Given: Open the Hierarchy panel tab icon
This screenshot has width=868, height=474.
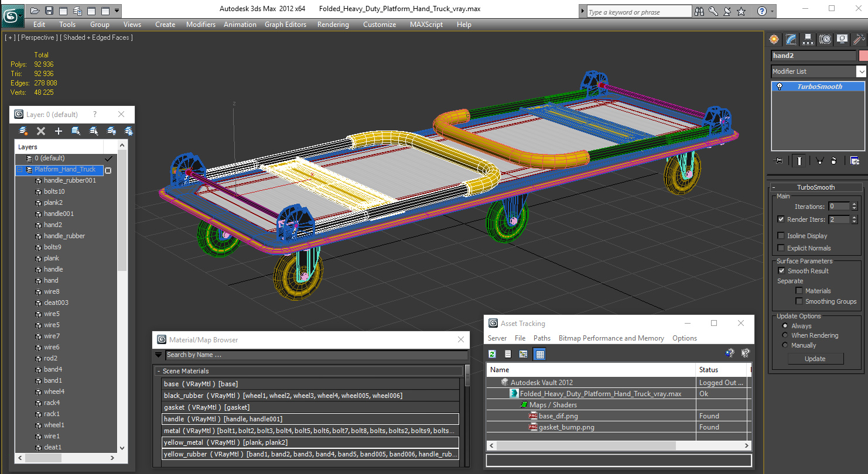Looking at the screenshot, I should (x=808, y=39).
